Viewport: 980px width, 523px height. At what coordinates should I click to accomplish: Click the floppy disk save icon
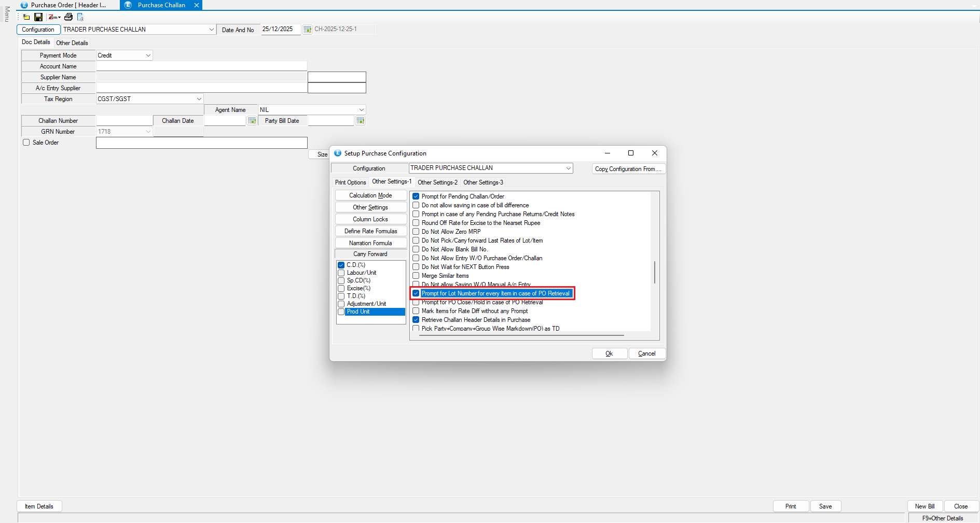pos(38,17)
